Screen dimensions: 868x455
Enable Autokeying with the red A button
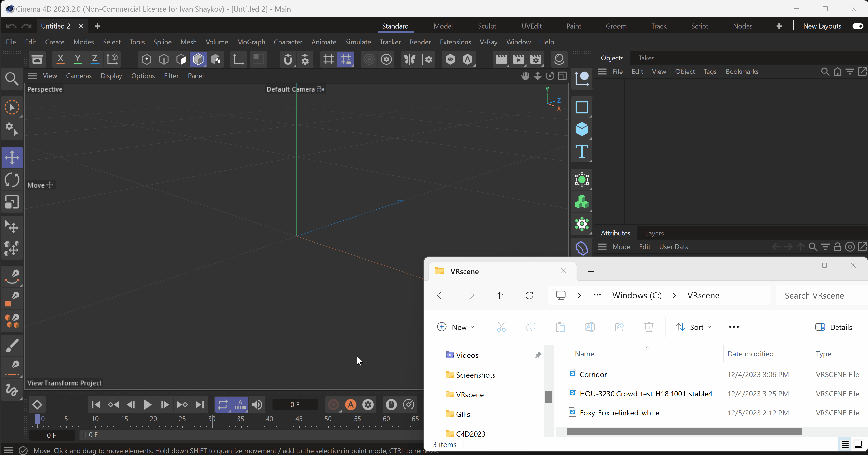pyautogui.click(x=351, y=405)
